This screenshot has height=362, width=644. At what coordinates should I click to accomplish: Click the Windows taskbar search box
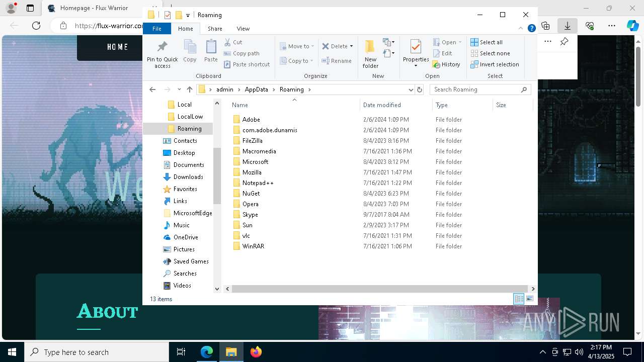coord(97,352)
